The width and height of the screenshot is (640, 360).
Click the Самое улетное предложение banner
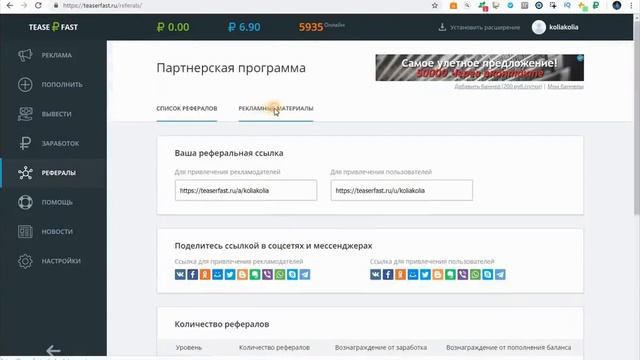(480, 68)
